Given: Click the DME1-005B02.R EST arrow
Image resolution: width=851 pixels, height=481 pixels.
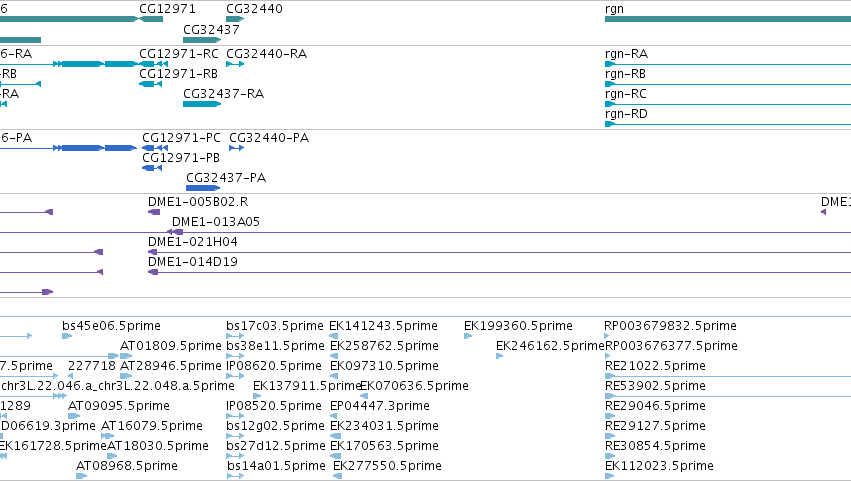Looking at the screenshot, I should pos(154,212).
